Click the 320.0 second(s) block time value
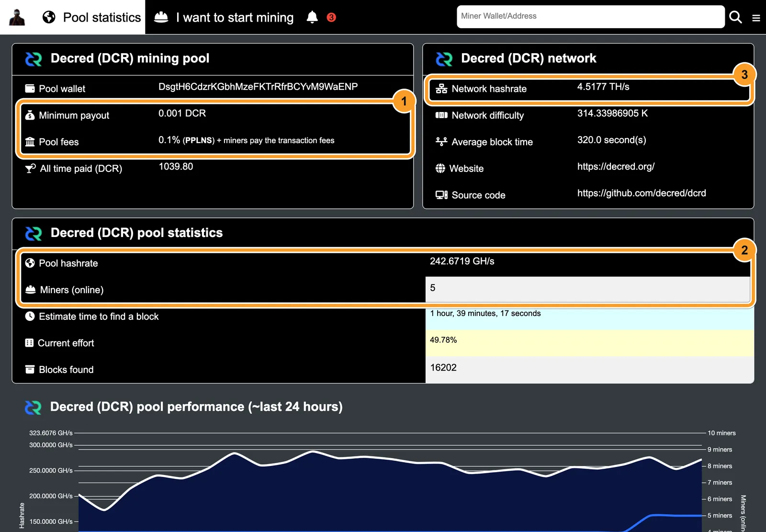Image resolution: width=766 pixels, height=532 pixels. 611,140
